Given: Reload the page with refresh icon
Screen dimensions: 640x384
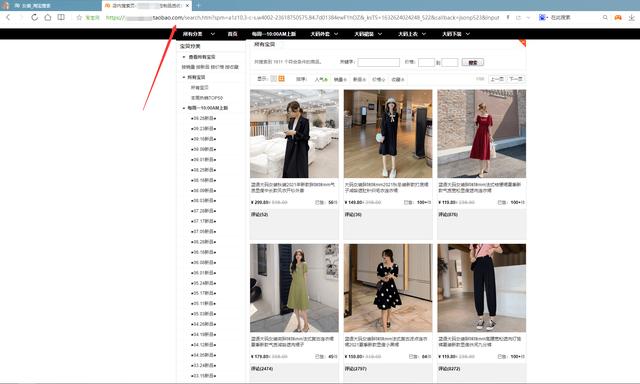Looking at the screenshot, I should 34,17.
